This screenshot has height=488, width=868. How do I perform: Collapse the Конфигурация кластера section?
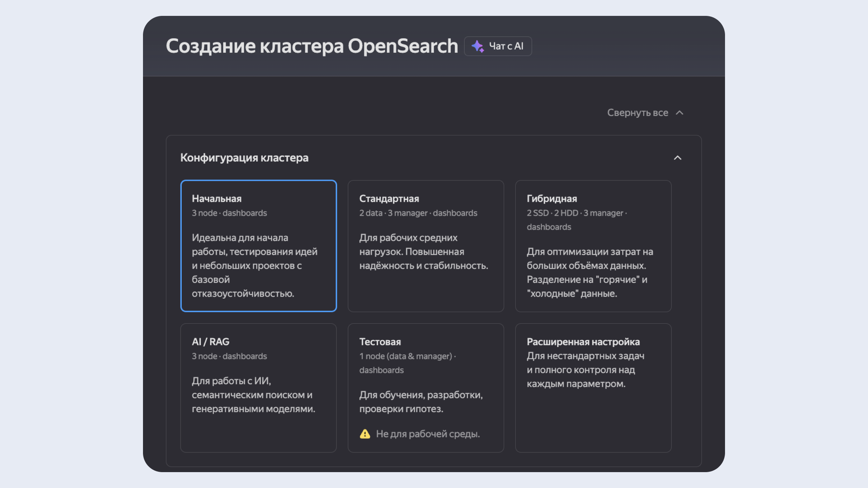coord(677,158)
